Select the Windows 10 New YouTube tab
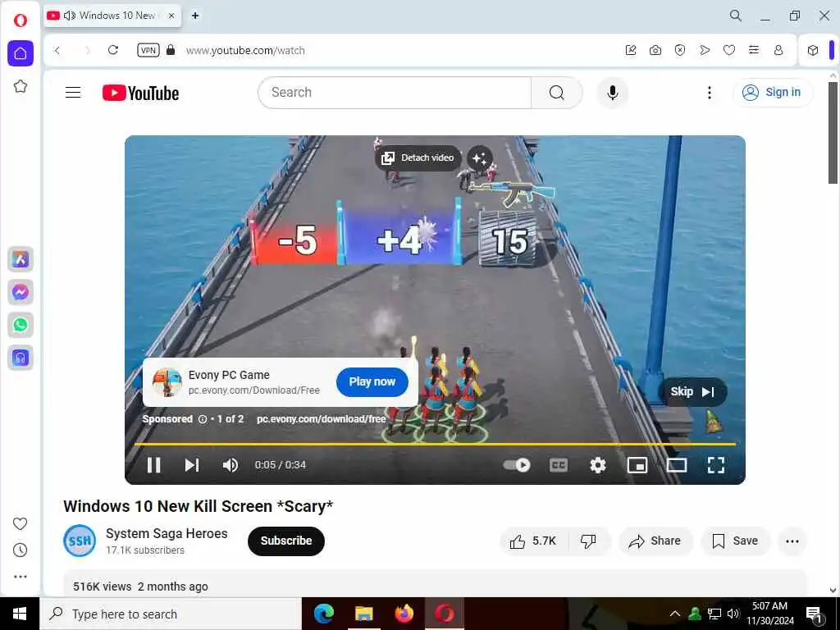Viewport: 840px width, 630px height. (112, 16)
